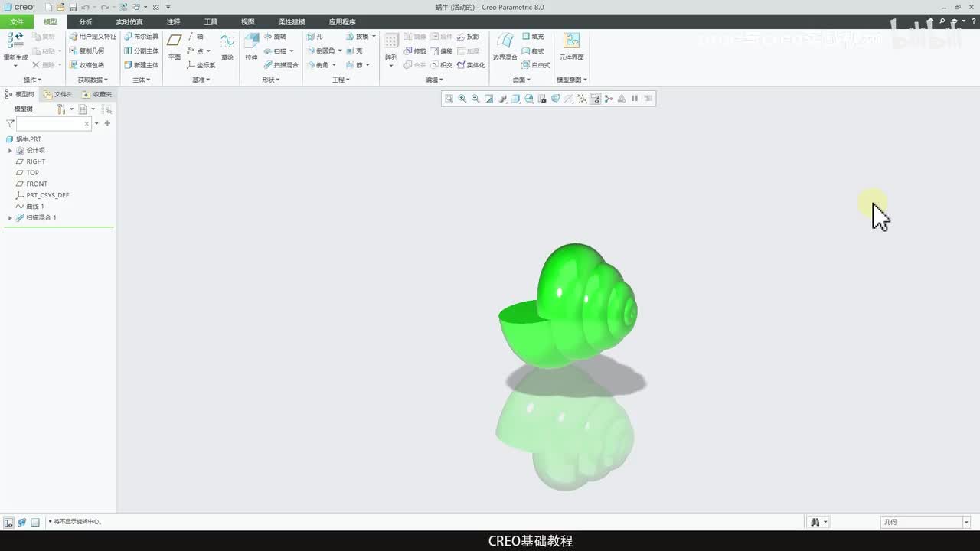This screenshot has height=551, width=980.
Task: Click the 倒角 chamfer button
Action: coord(318,65)
